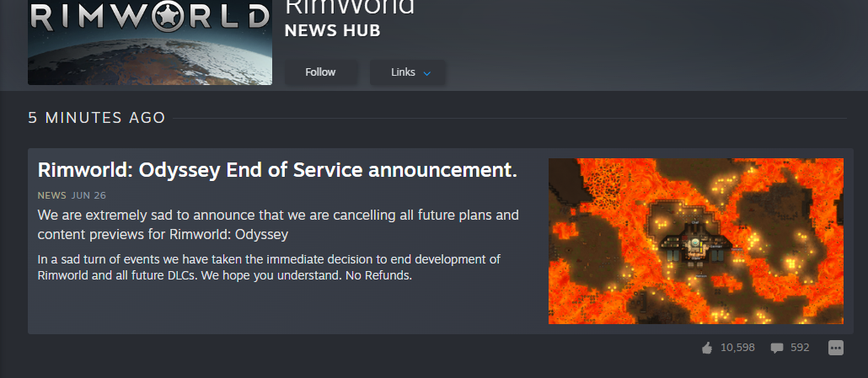The image size is (868, 378).
Task: Open the lava map post thumbnail
Action: point(696,241)
